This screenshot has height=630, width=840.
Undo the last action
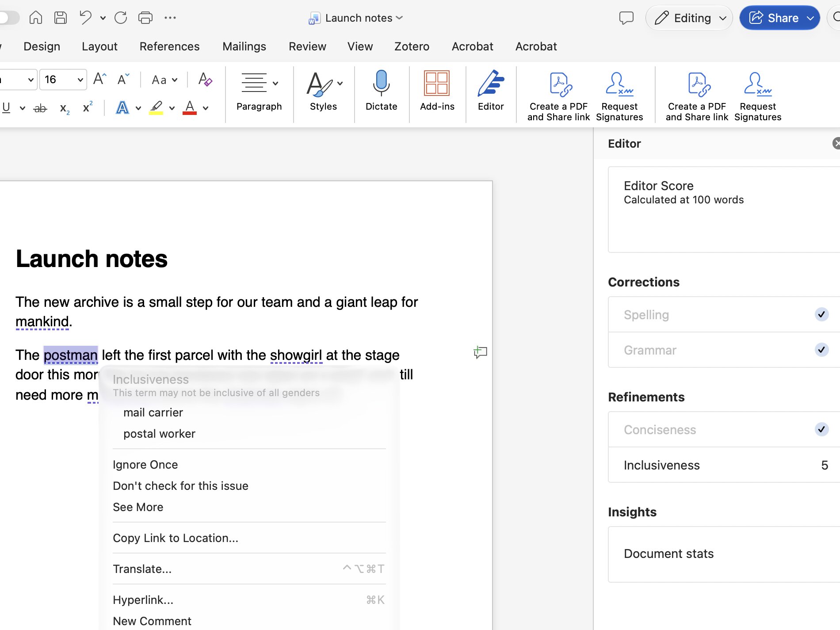pos(85,18)
